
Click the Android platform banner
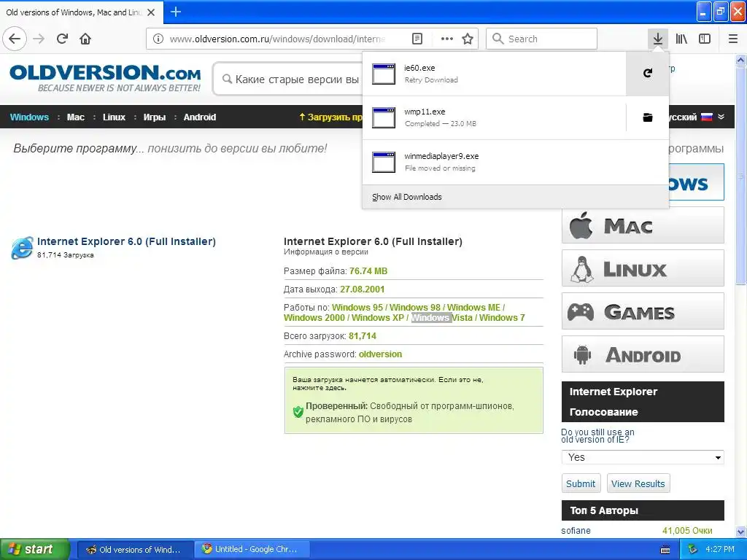643,354
